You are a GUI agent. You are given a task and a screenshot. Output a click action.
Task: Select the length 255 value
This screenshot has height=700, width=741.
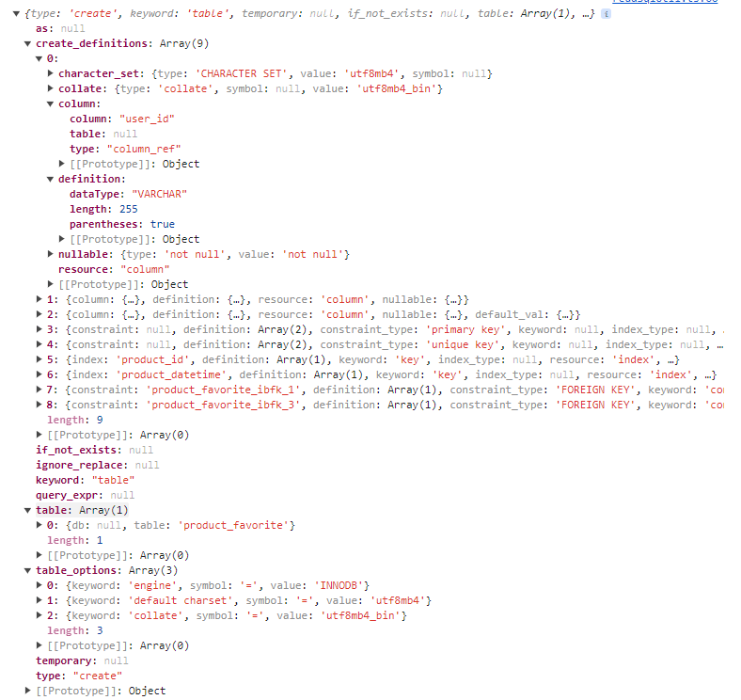pos(129,210)
